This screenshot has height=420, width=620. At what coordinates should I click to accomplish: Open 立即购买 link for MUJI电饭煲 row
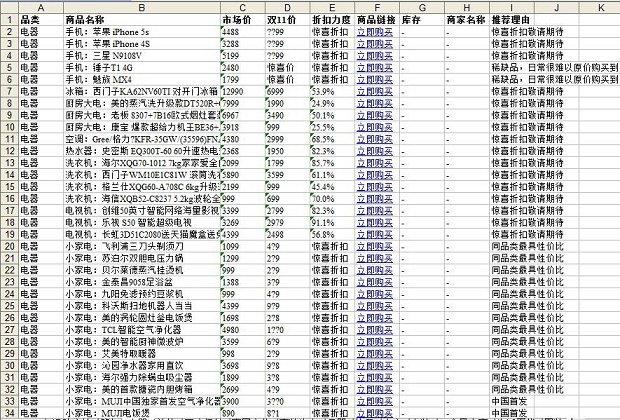click(x=374, y=413)
